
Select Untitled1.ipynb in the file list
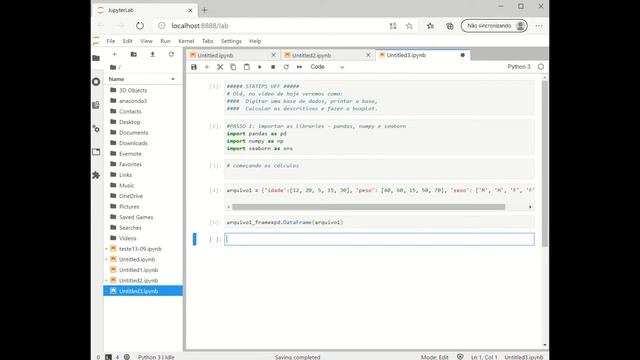(x=142, y=270)
